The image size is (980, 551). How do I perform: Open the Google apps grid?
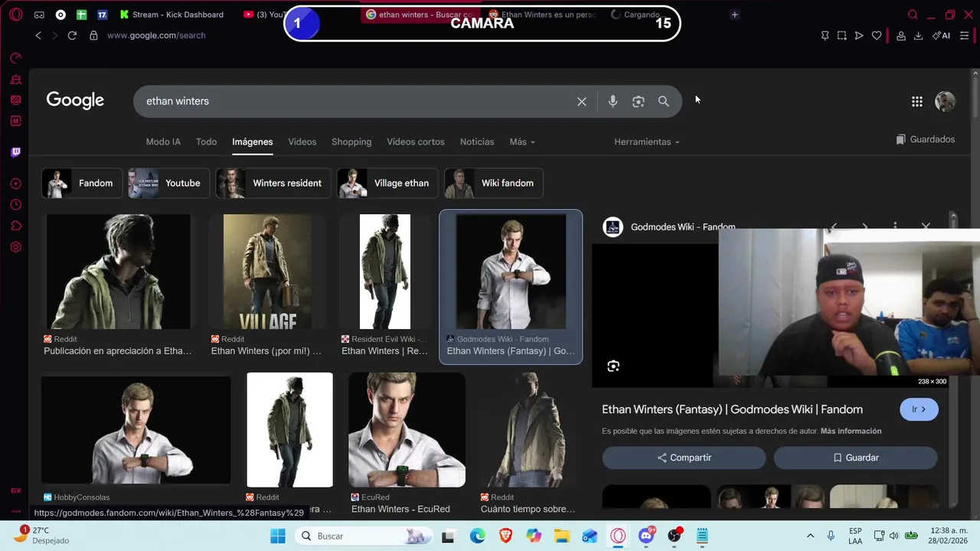[x=917, y=102]
